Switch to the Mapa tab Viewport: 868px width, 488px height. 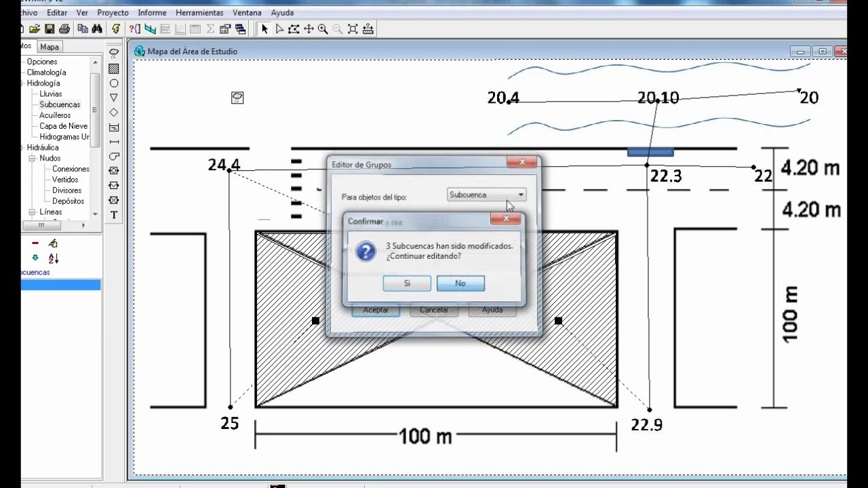[50, 47]
